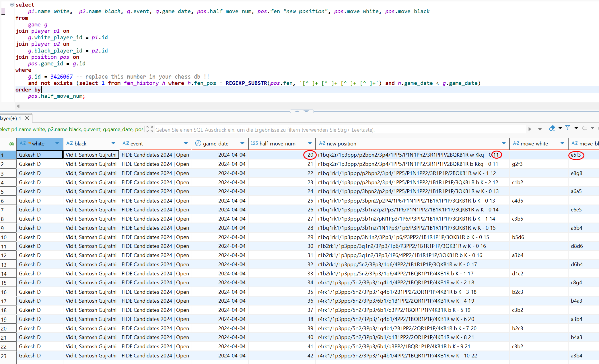Screen dimensions: 599x364
Task: Click the expand filter panel icon
Action: [x=150, y=129]
